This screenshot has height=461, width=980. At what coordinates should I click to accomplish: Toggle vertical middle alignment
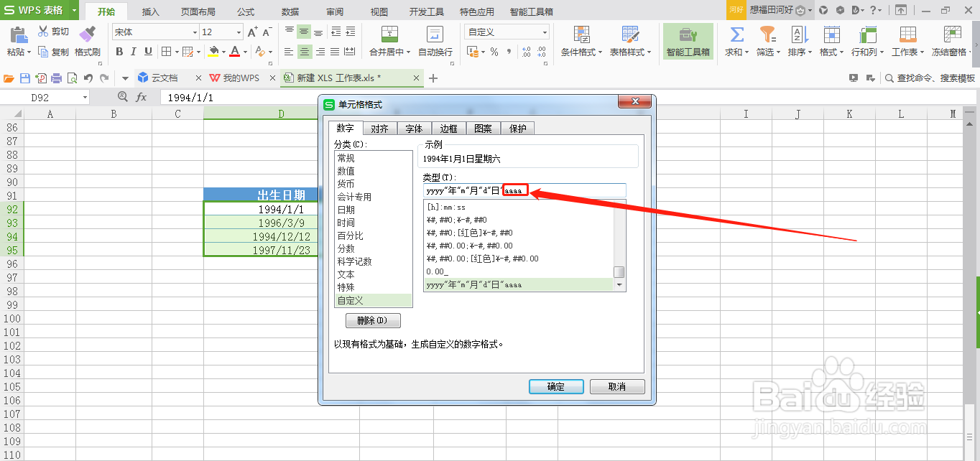[x=304, y=32]
